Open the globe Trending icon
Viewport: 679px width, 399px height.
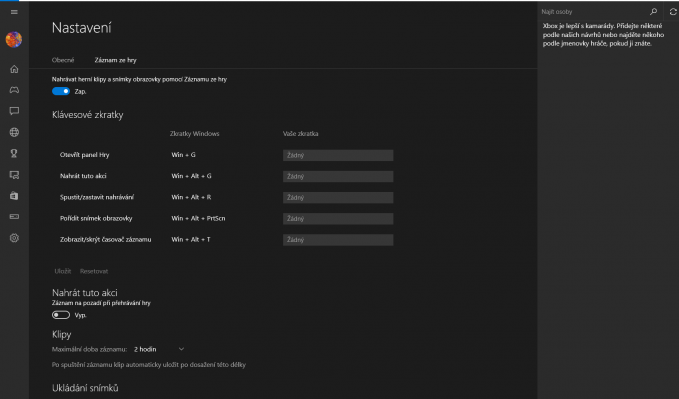tap(14, 132)
